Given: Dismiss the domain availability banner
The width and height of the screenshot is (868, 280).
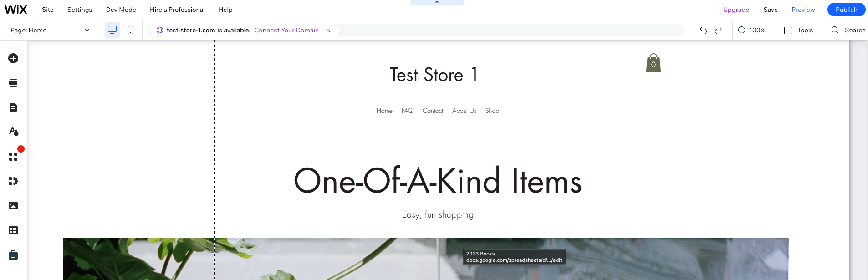Looking at the screenshot, I should pos(328,30).
